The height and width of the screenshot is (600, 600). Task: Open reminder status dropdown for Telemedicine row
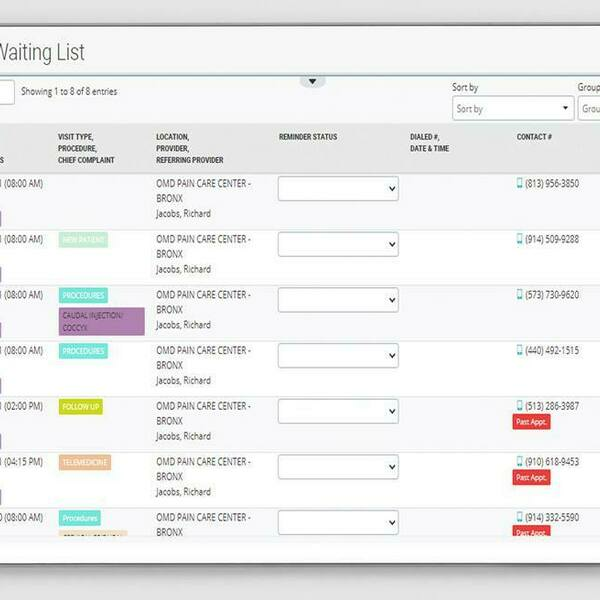pyautogui.click(x=337, y=467)
